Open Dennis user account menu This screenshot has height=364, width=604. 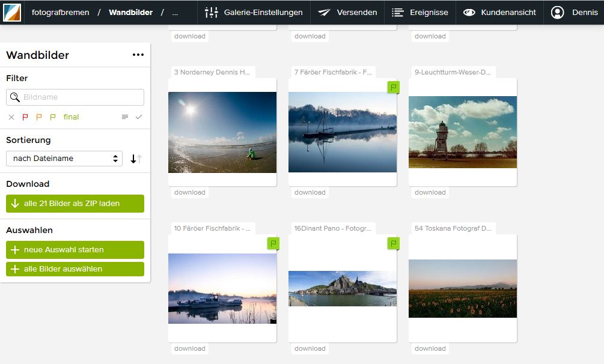tap(574, 13)
